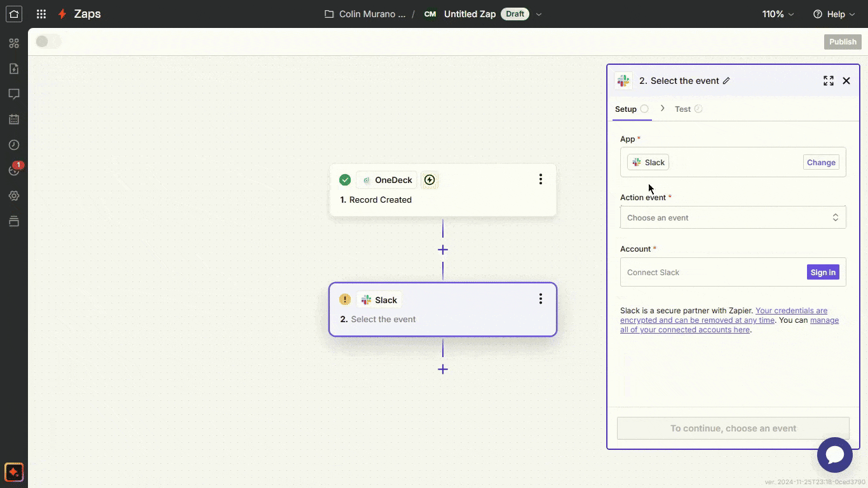Open the Slack step three-dot menu
The image size is (868, 488).
541,299
